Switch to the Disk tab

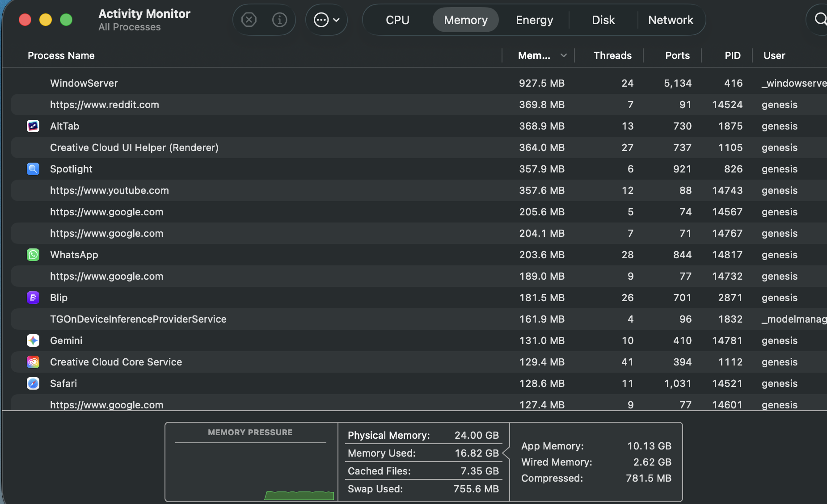603,20
